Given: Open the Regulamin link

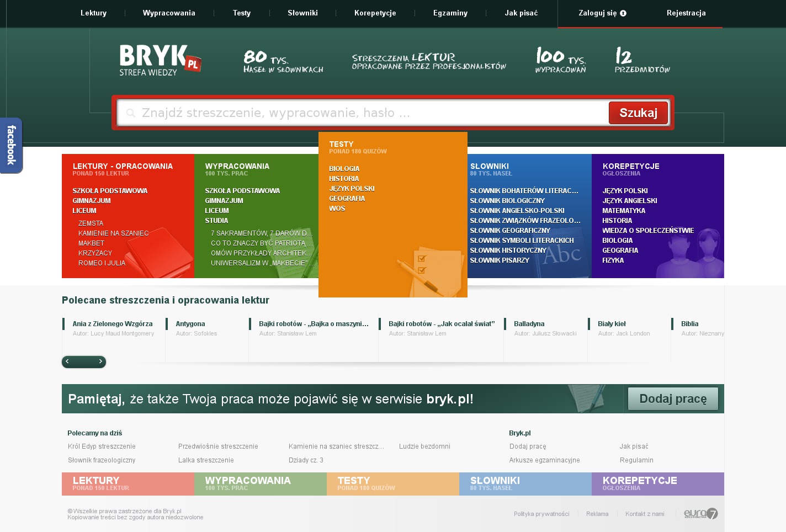Looking at the screenshot, I should coord(636,460).
